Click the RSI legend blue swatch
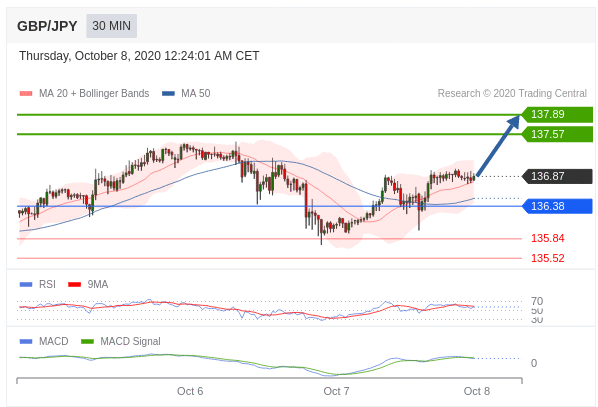The height and width of the screenshot is (407, 598). (x=26, y=285)
